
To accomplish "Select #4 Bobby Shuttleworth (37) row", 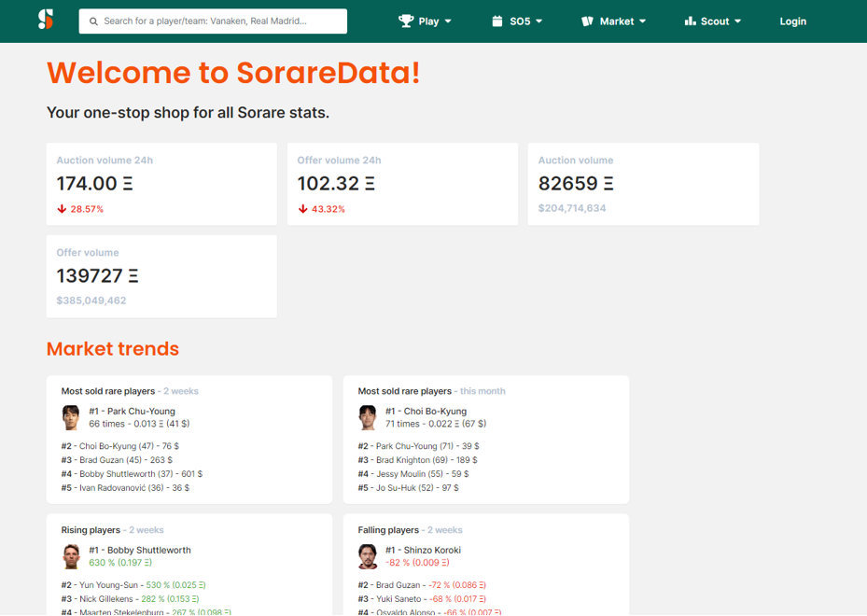I will click(132, 474).
